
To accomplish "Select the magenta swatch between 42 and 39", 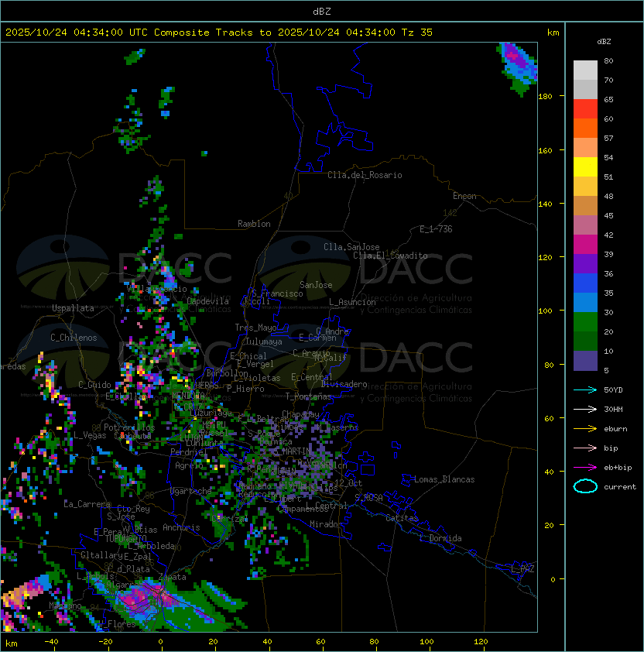I will click(585, 245).
